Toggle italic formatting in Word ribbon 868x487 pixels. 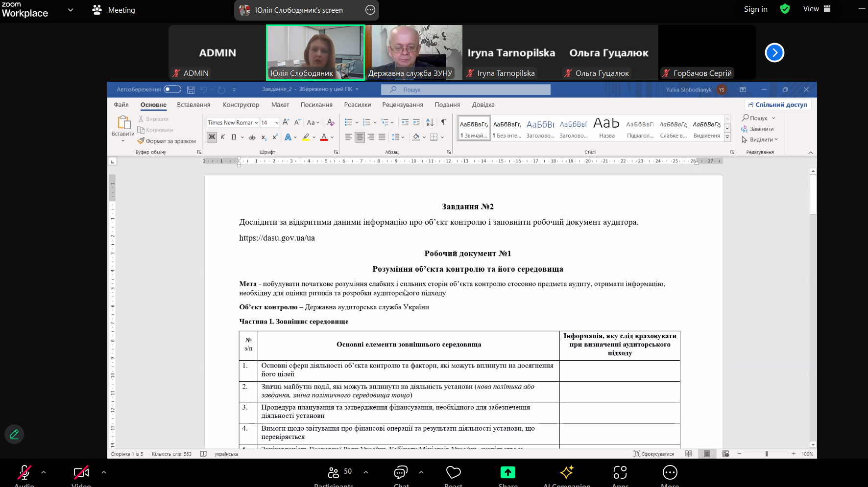pos(223,137)
